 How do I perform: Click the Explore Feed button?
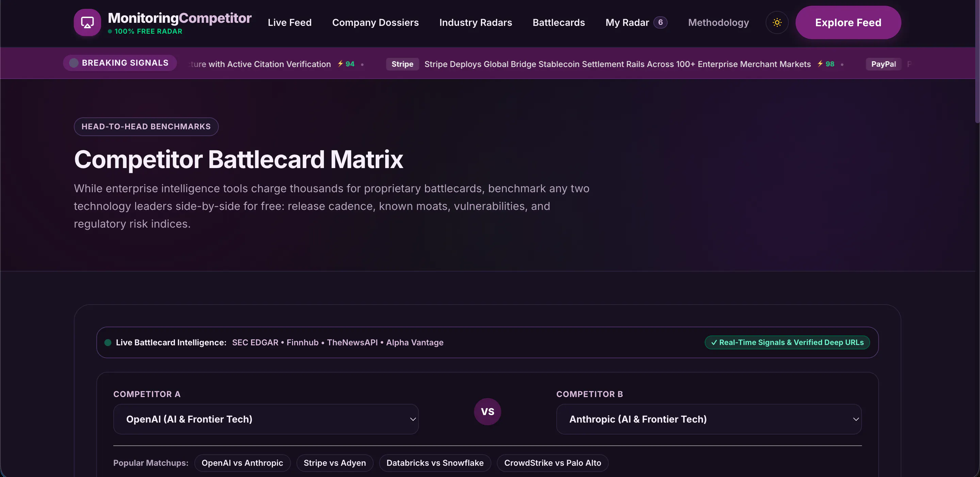[848, 22]
